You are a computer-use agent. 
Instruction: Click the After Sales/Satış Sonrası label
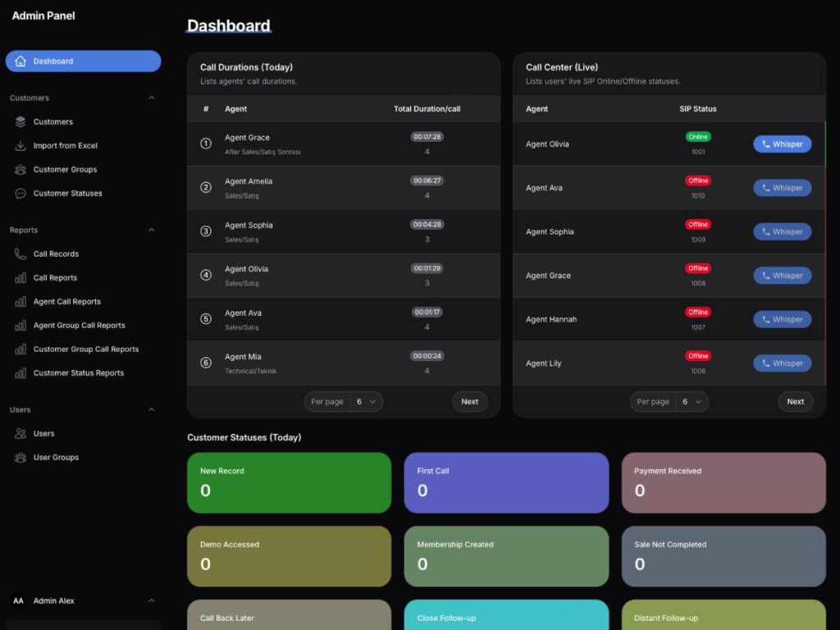pos(262,152)
